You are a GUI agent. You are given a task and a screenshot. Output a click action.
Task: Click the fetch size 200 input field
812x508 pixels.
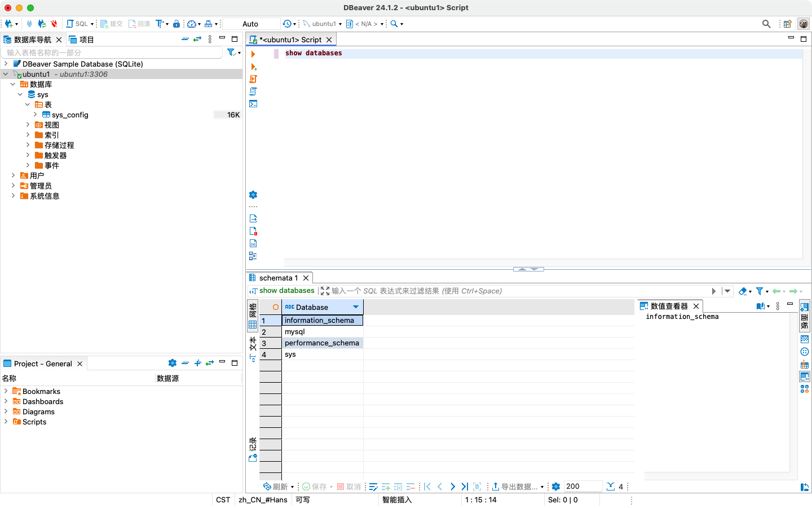click(x=583, y=487)
